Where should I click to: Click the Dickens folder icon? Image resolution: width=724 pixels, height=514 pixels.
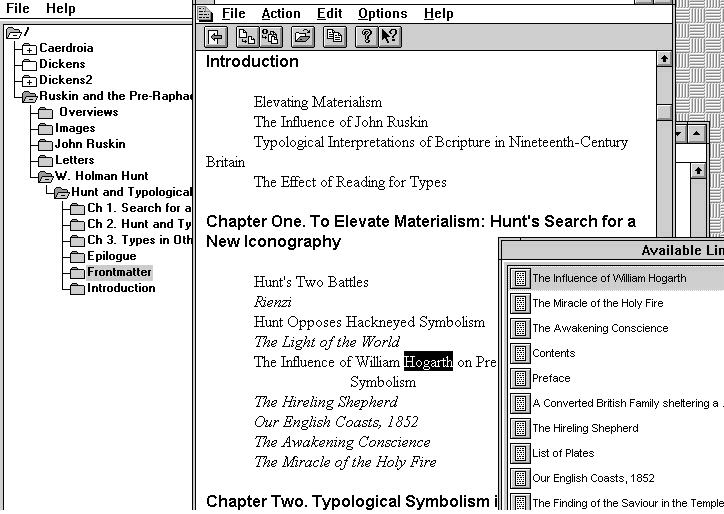tap(29, 64)
